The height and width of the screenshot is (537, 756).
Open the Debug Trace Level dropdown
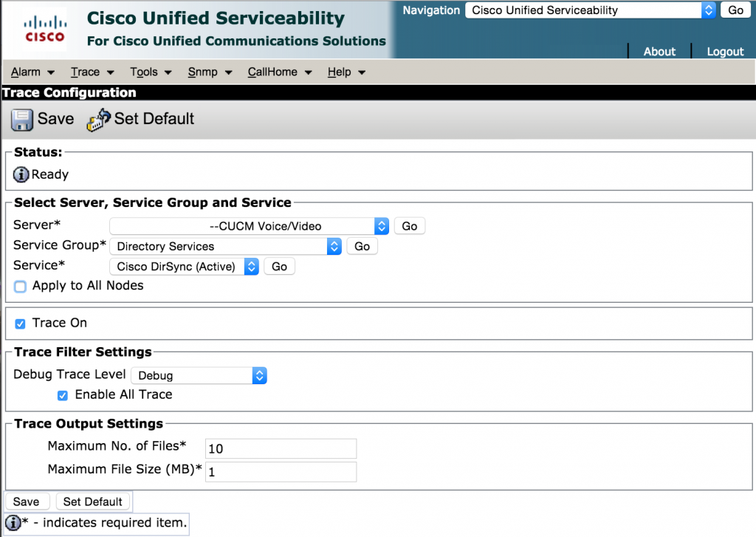coord(199,375)
